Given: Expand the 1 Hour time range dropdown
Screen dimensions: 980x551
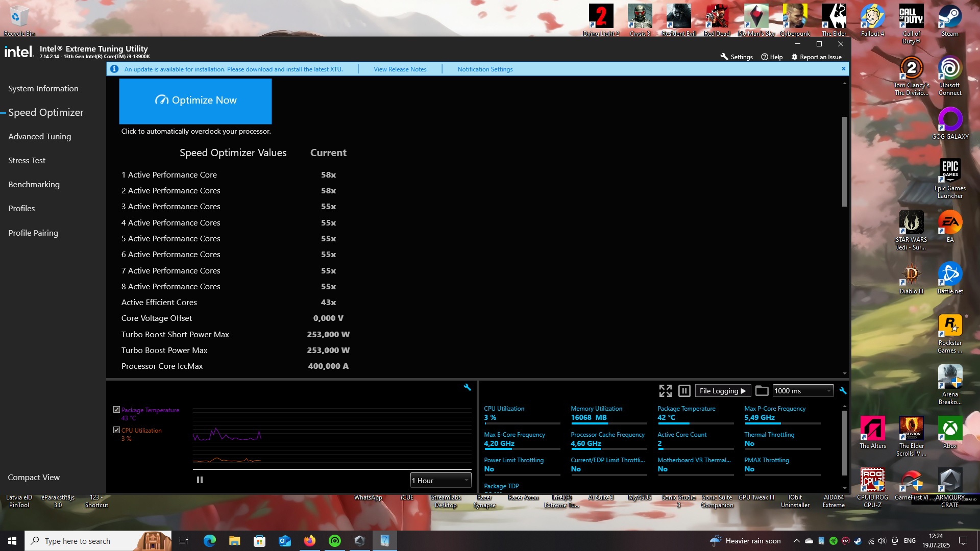Looking at the screenshot, I should 440,480.
